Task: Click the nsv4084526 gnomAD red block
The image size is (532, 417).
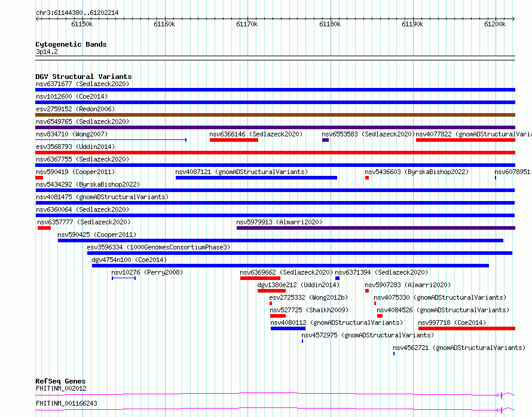Action: point(380,316)
